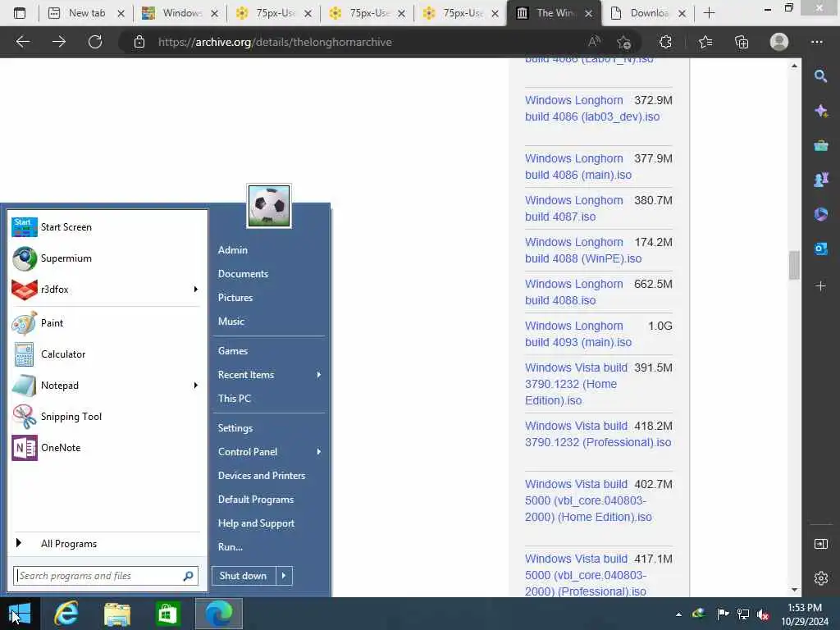The height and width of the screenshot is (630, 840).
Task: Open shut down options arrow
Action: 284,576
